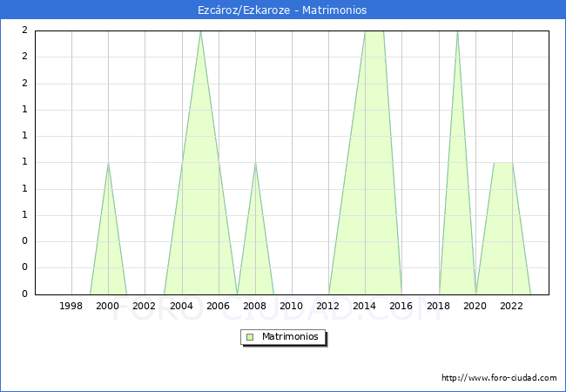Viewport: 566px width, 392px height.
Task: Click the peak of the 2005 data point
Action: tap(200, 31)
